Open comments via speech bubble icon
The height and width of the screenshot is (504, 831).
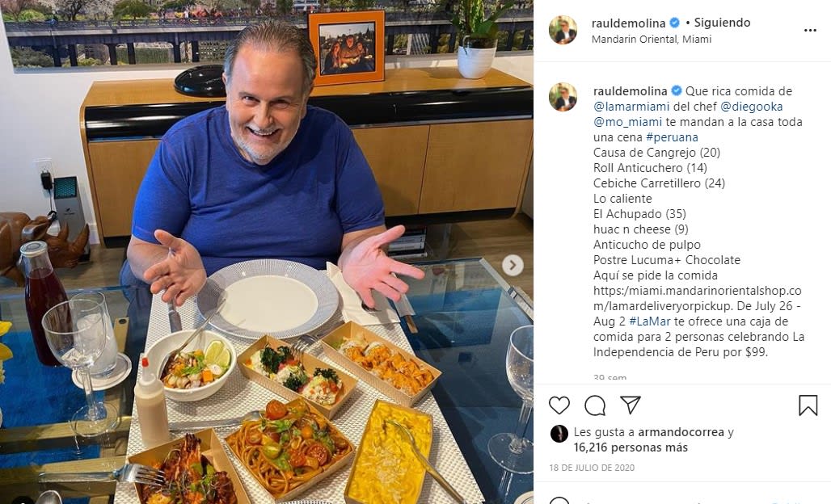tap(595, 405)
